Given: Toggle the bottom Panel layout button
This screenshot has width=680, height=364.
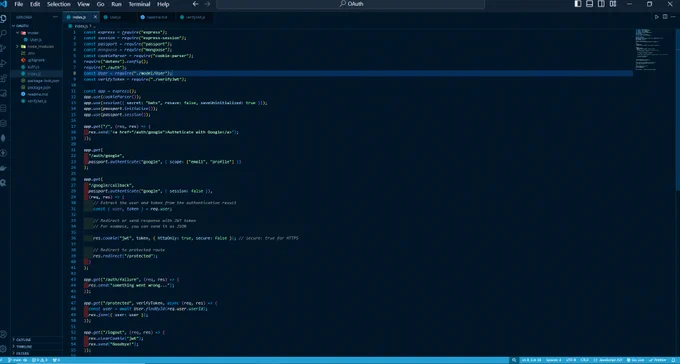Looking at the screenshot, I should point(589,4).
